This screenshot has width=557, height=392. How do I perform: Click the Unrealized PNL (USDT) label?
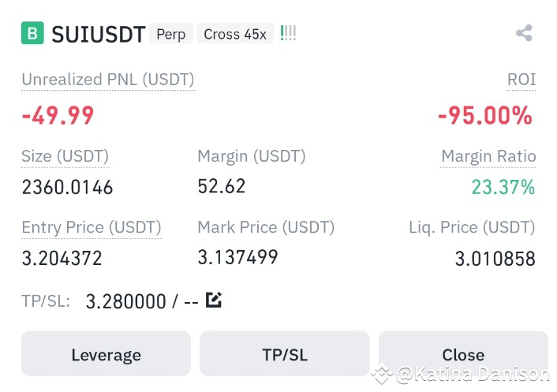point(108,80)
